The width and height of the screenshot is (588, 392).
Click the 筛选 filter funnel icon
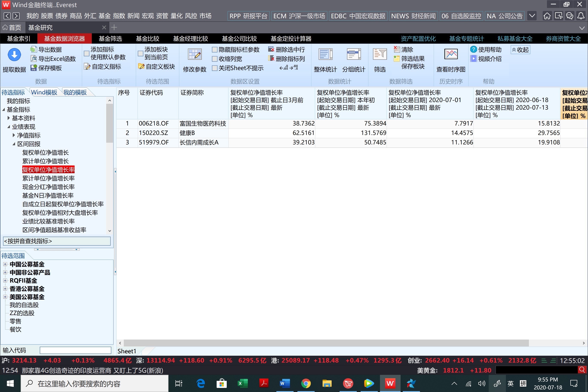[380, 54]
